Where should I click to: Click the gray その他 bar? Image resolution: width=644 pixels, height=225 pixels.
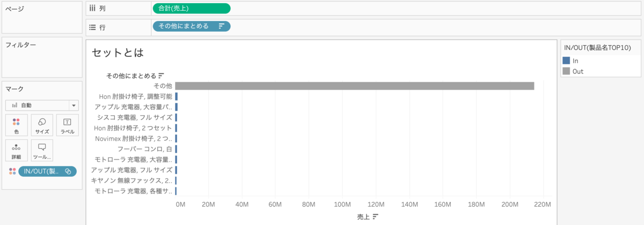(x=355, y=86)
